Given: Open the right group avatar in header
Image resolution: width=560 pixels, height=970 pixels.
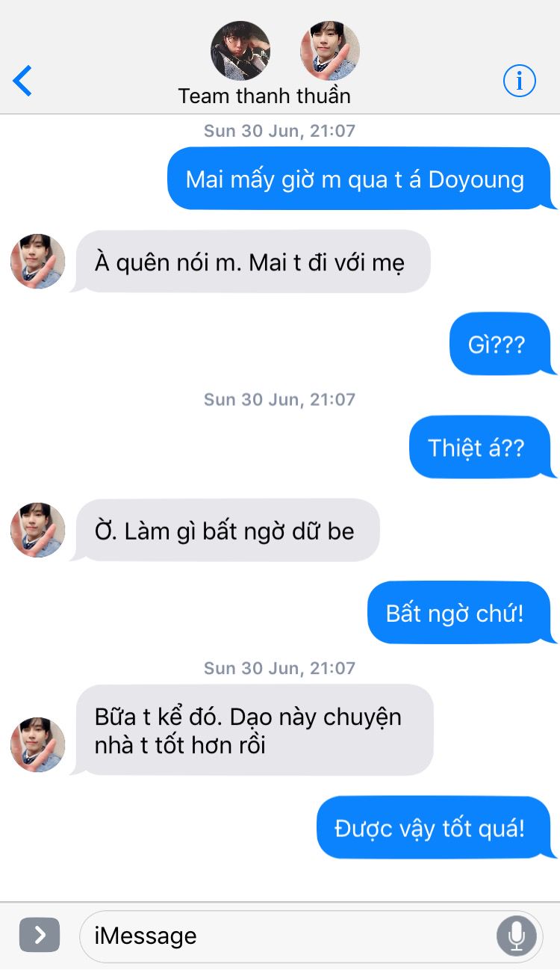Looking at the screenshot, I should click(x=329, y=51).
